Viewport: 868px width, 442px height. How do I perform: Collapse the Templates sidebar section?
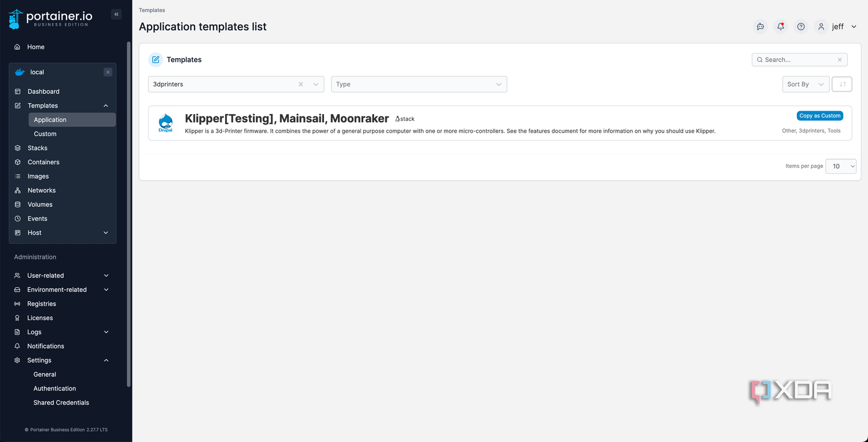pos(106,105)
